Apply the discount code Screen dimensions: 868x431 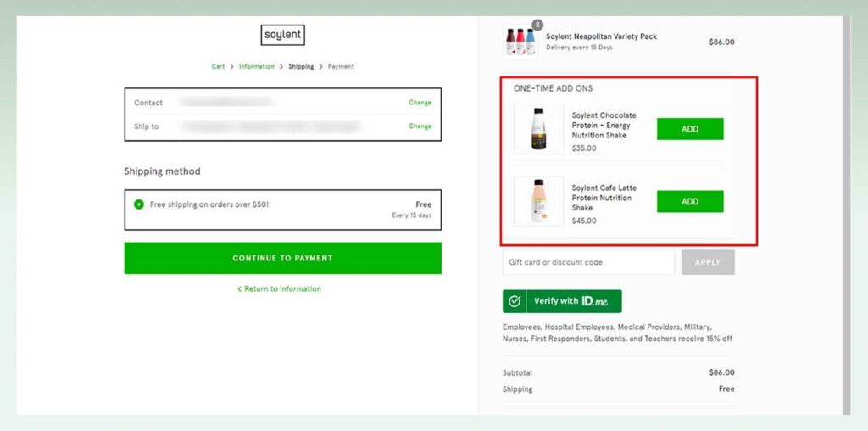[708, 262]
